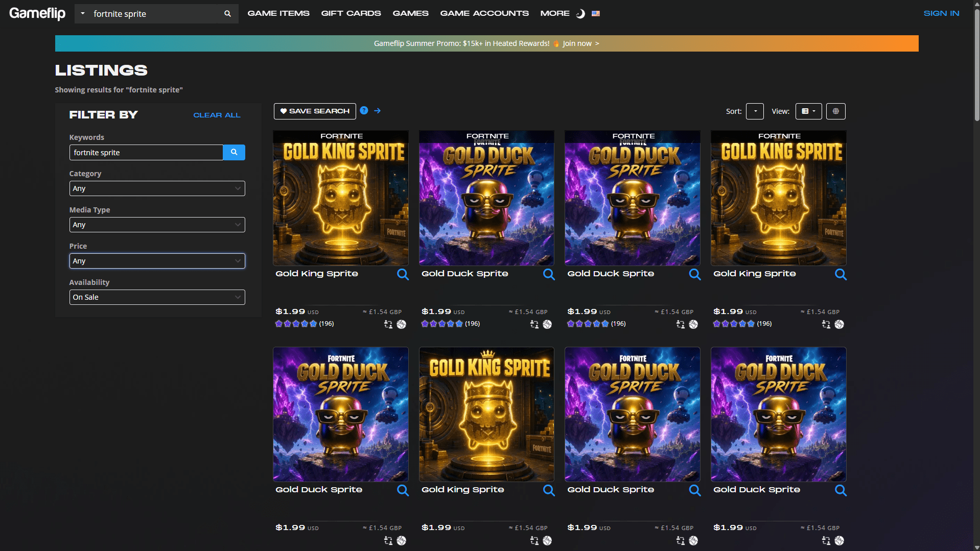Click the fire emoji in the promo banner

[x=556, y=43]
